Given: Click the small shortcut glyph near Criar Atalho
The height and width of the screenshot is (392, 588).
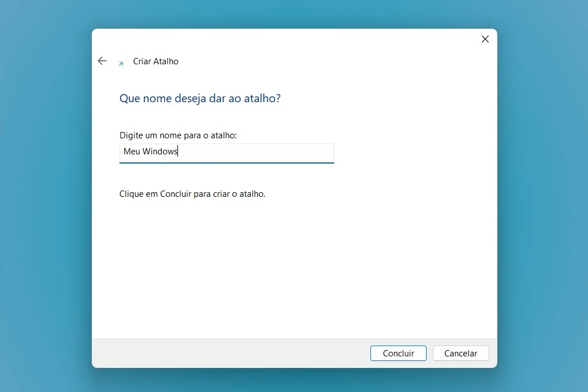Looking at the screenshot, I should click(x=120, y=64).
